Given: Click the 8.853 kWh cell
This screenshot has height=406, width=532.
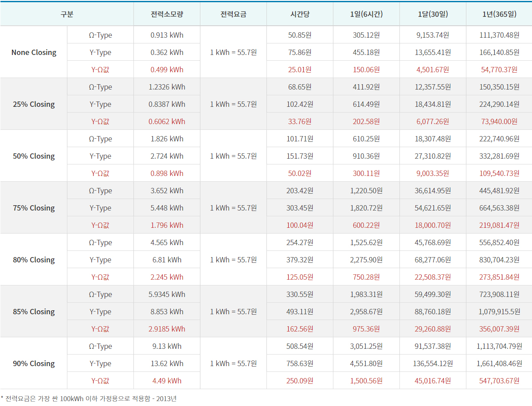Looking at the screenshot, I should pos(167,312).
